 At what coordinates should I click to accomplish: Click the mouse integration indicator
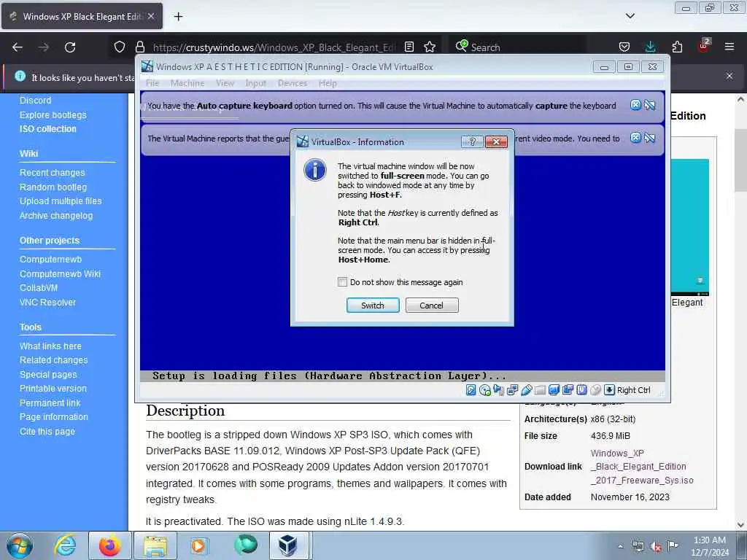pos(595,390)
